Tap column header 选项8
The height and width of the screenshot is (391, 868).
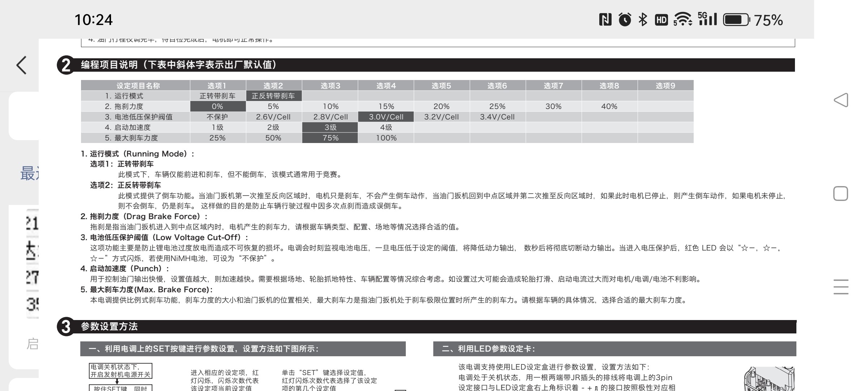pyautogui.click(x=609, y=85)
